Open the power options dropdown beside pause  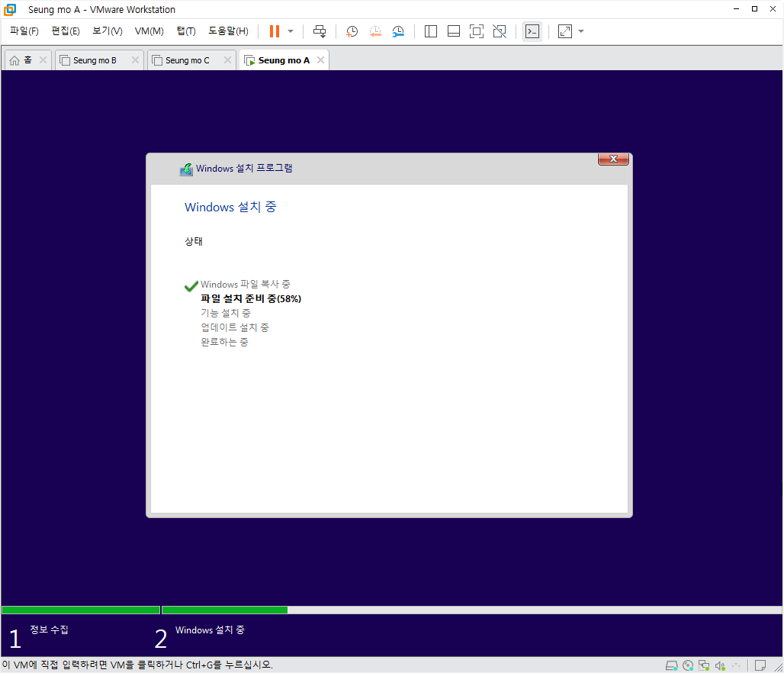point(291,31)
